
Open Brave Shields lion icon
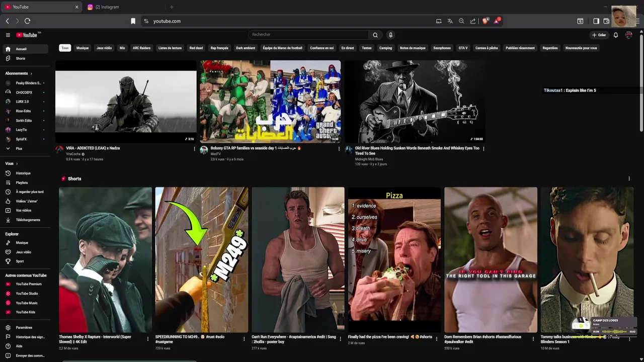click(486, 21)
